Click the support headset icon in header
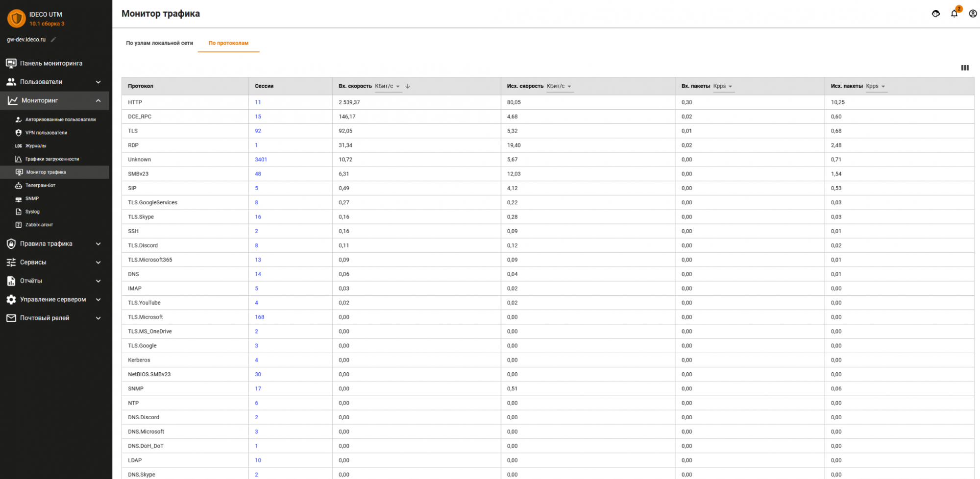Viewport: 980px width, 479px height. click(x=936, y=14)
